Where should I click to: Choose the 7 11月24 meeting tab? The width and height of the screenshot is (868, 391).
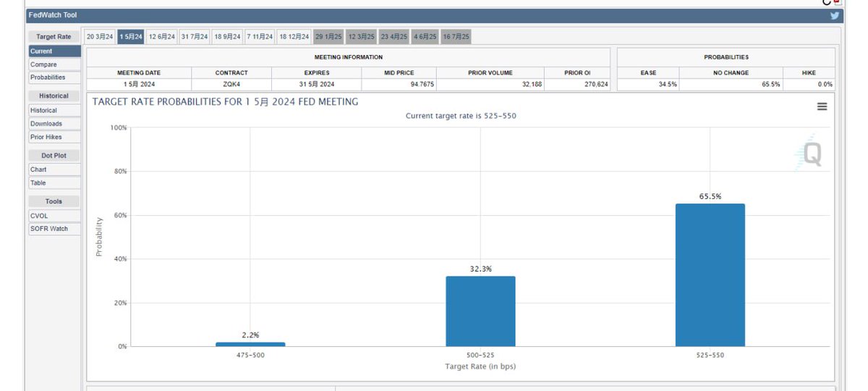(260, 36)
